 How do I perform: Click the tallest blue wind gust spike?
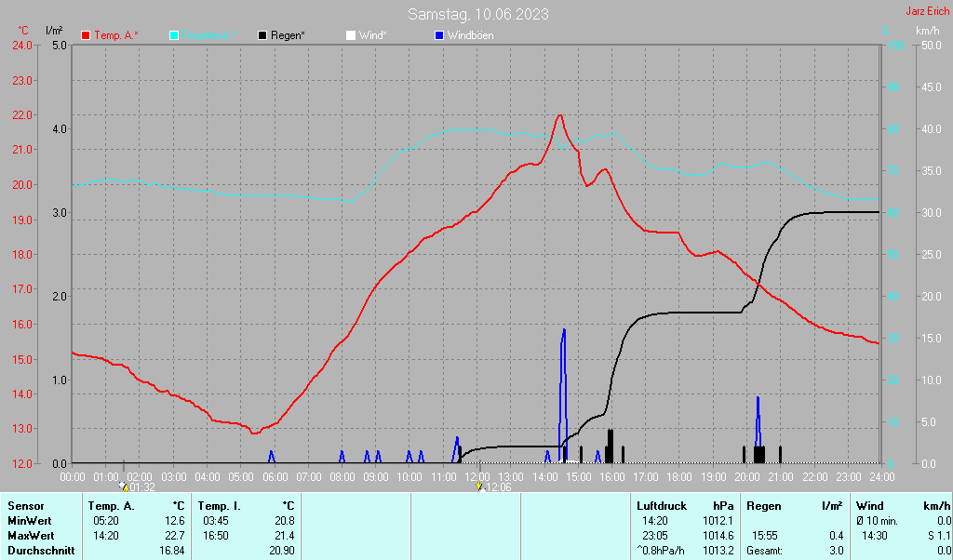coord(563,394)
